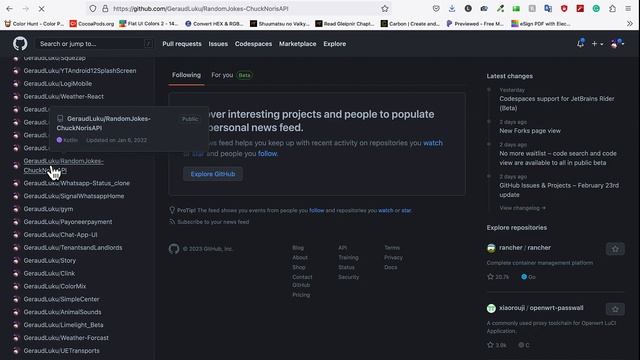
Task: Open xiaorouji / openwrt-passwall repository
Action: (541, 308)
